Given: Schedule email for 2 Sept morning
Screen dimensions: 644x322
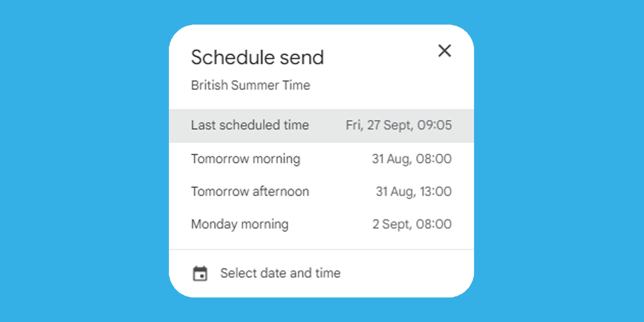Looking at the screenshot, I should (x=321, y=225).
